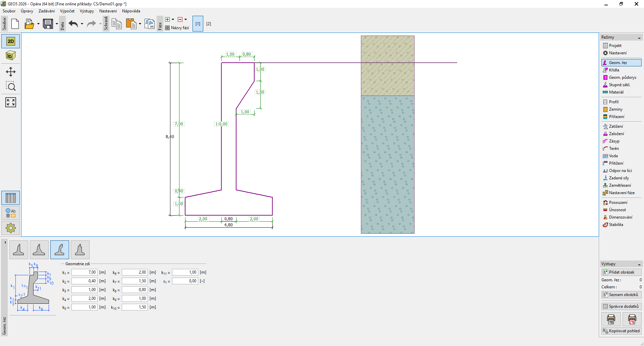Click the Přidat obrázek button
644x346 pixels.
click(x=621, y=272)
